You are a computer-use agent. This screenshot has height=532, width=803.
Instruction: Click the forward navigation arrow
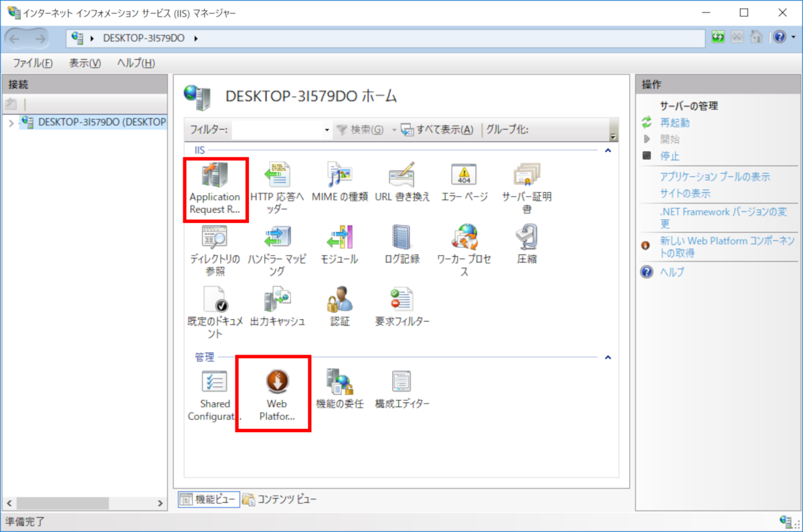point(40,38)
